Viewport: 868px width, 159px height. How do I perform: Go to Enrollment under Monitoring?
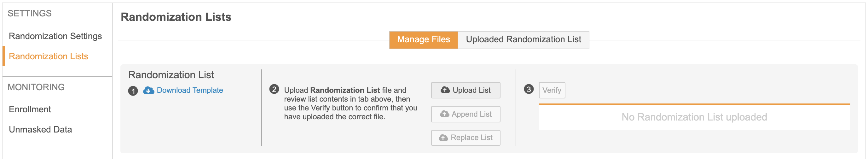coord(30,109)
